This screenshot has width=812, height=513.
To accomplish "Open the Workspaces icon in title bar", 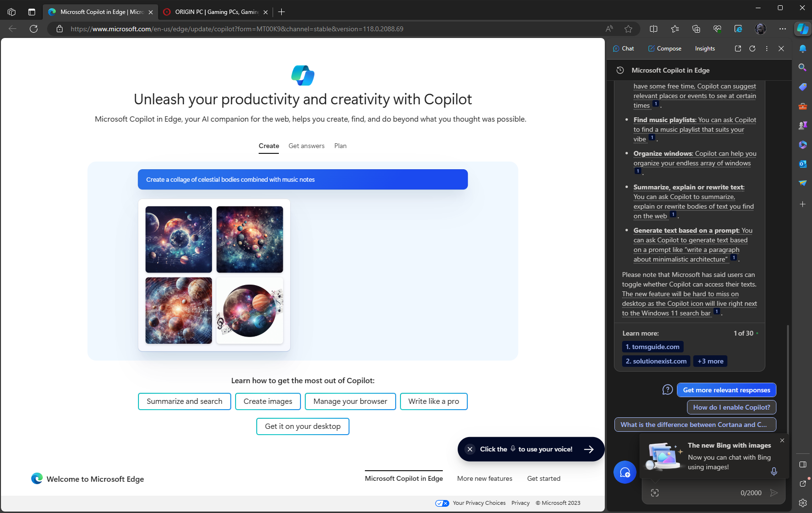I will point(12,12).
